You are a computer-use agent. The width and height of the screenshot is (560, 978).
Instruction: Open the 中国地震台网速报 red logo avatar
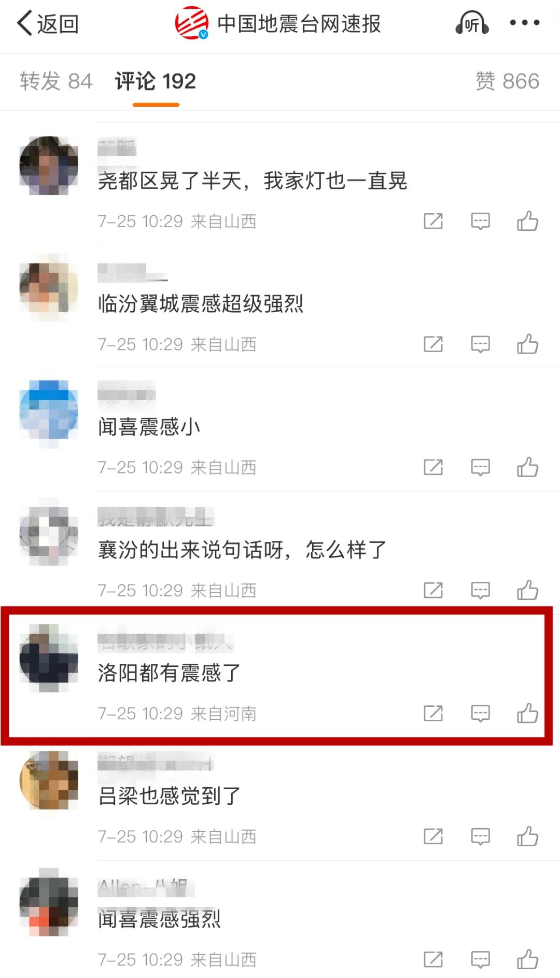tap(191, 23)
